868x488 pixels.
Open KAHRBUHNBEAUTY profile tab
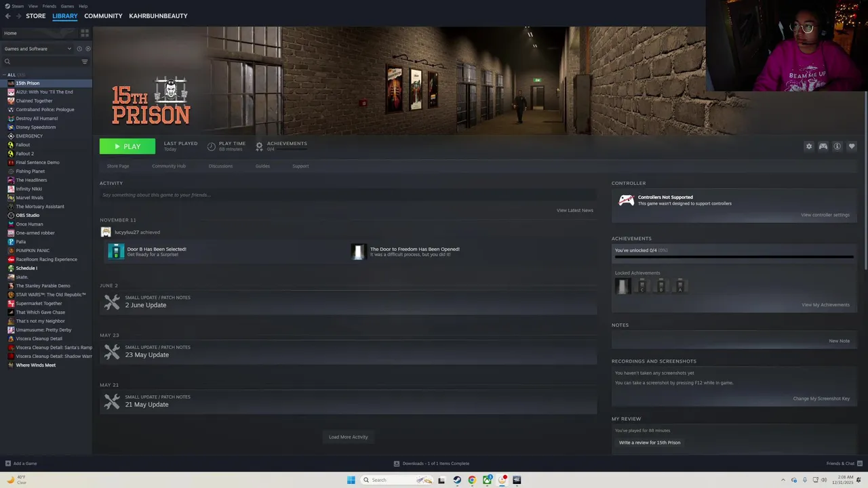click(x=158, y=16)
